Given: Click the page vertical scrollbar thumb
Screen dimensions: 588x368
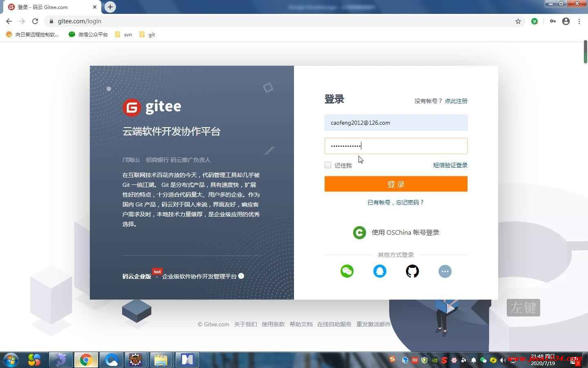Looking at the screenshot, I should point(585,52).
